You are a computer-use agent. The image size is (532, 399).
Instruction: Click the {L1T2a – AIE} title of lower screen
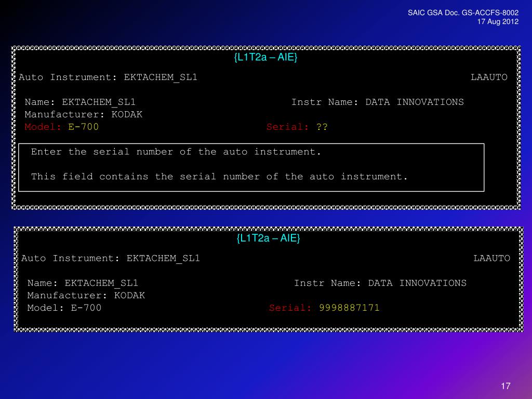pyautogui.click(x=269, y=238)
